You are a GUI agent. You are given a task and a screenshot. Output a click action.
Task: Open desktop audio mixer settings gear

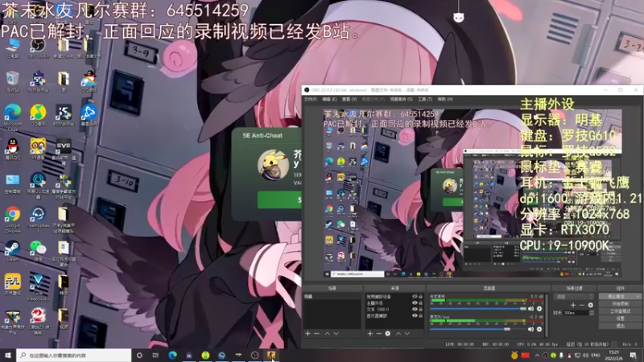(539, 309)
